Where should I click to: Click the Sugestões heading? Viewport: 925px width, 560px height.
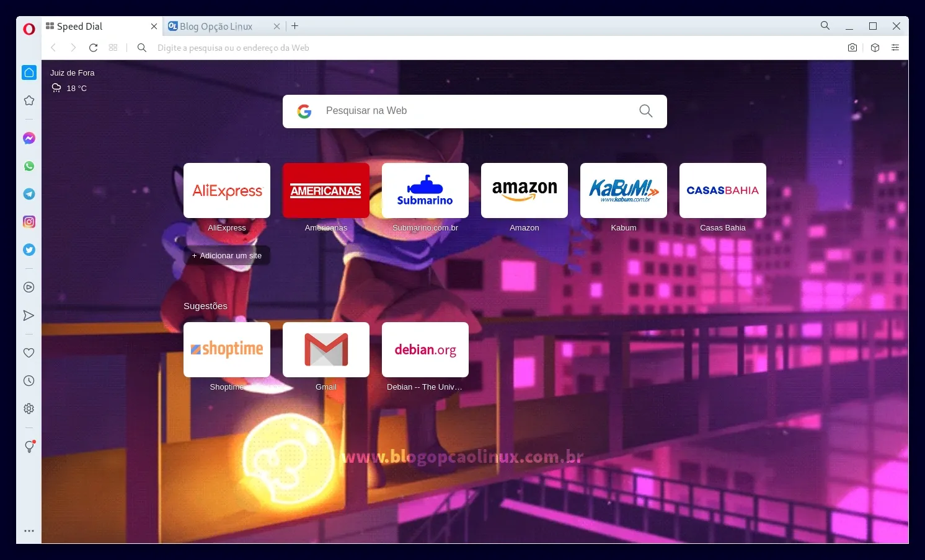(205, 306)
